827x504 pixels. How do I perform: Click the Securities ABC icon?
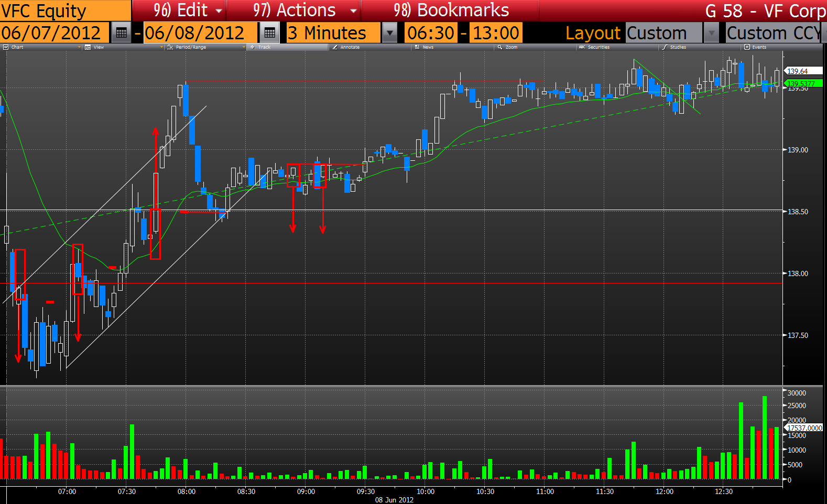click(x=582, y=47)
